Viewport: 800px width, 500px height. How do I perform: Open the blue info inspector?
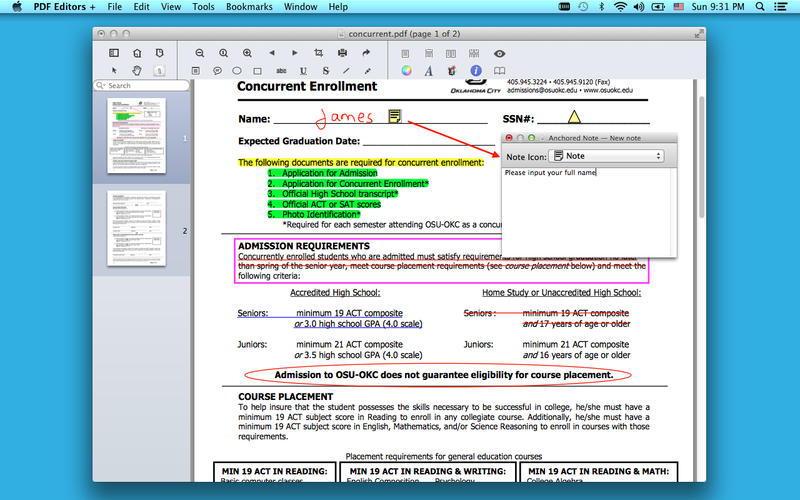(476, 71)
